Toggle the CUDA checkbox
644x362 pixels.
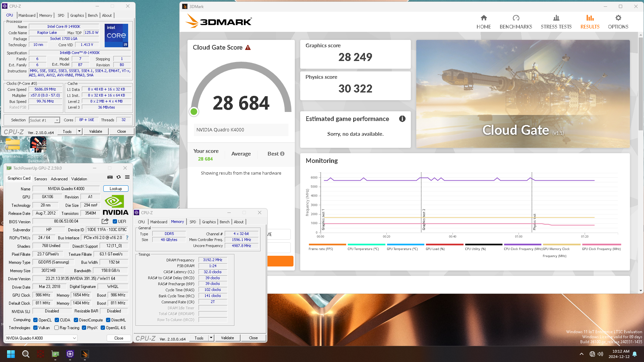(x=57, y=320)
